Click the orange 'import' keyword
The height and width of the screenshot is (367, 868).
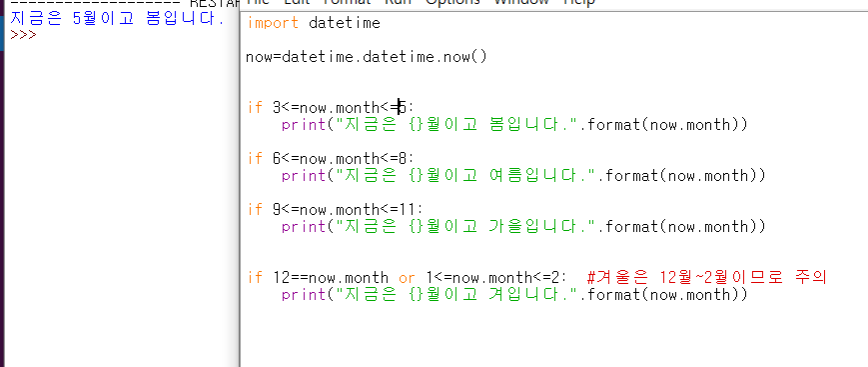point(273,23)
